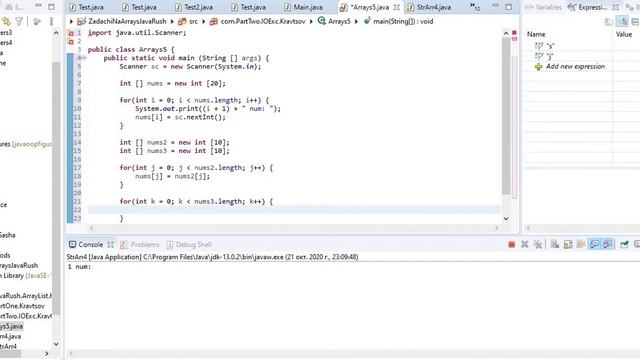The width and height of the screenshot is (640, 360).
Task: Click Add new expression
Action: 575,67
